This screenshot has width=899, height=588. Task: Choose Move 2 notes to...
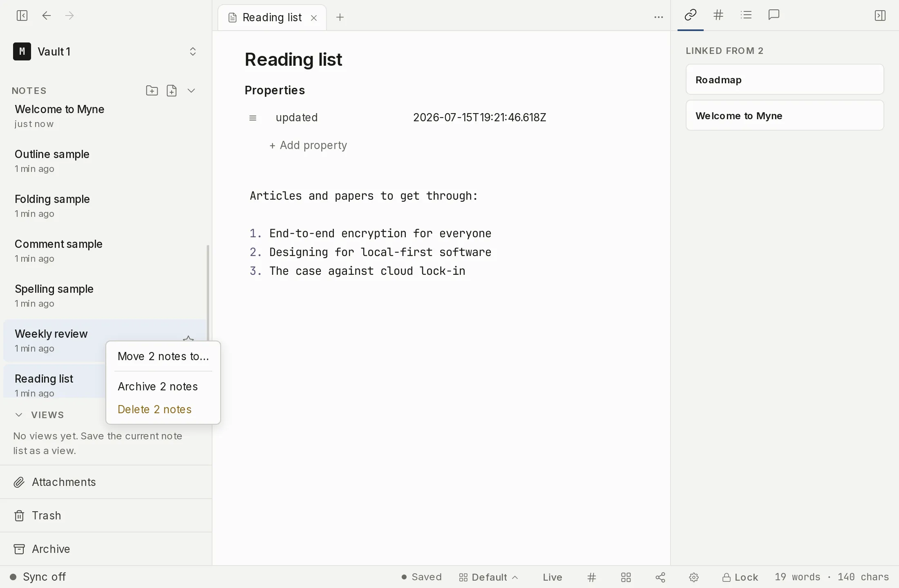[x=163, y=356]
